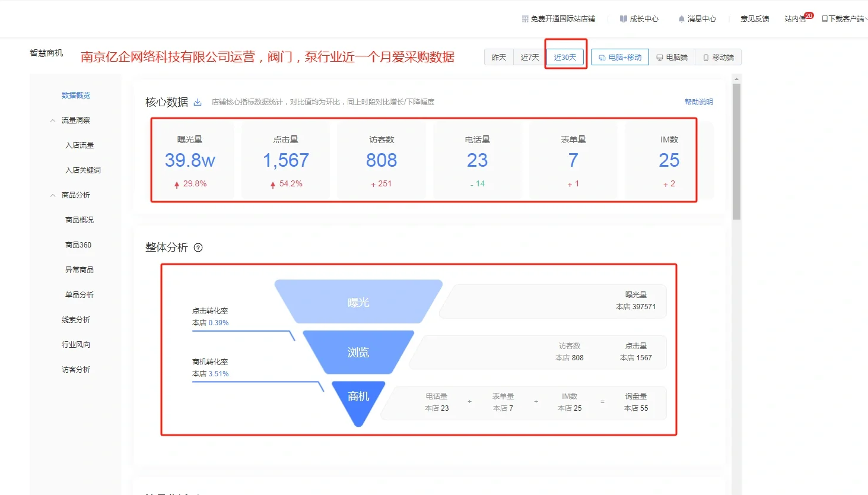
Task: Switch data view to 移动端
Action: pyautogui.click(x=718, y=57)
